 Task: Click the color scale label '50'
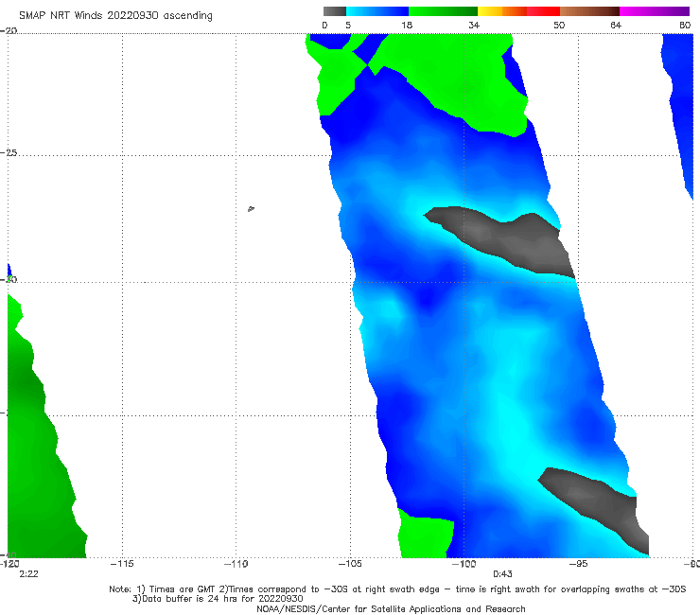pos(559,25)
